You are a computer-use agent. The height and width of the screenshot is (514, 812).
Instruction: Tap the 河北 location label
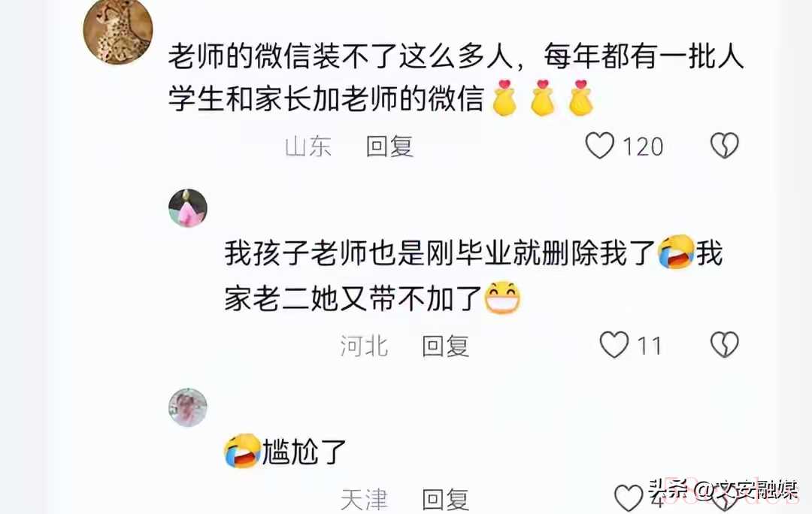364,346
